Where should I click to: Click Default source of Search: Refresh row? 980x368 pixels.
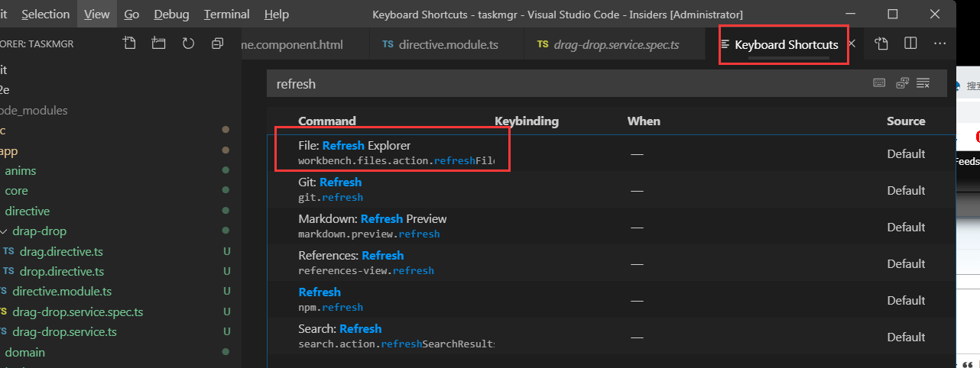pos(906,337)
